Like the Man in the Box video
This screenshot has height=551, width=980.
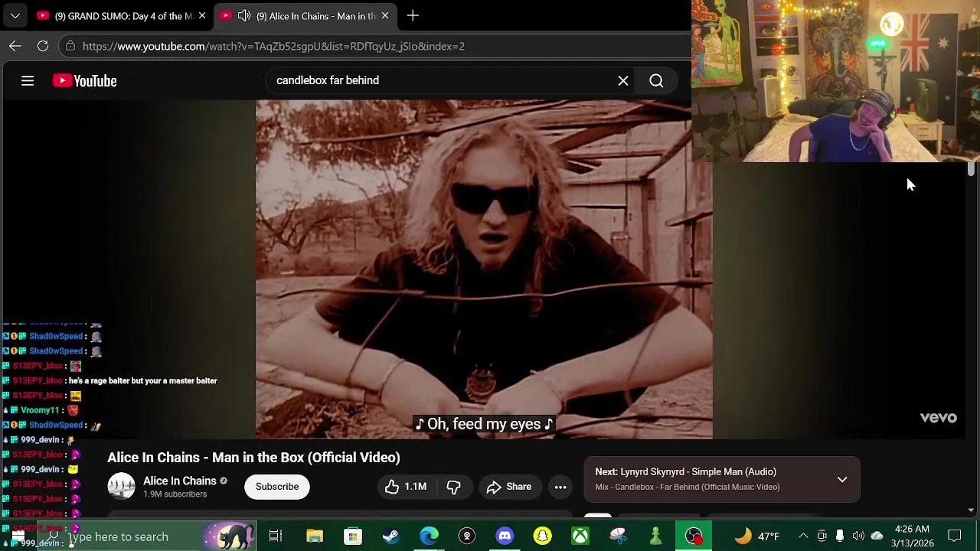[406, 487]
